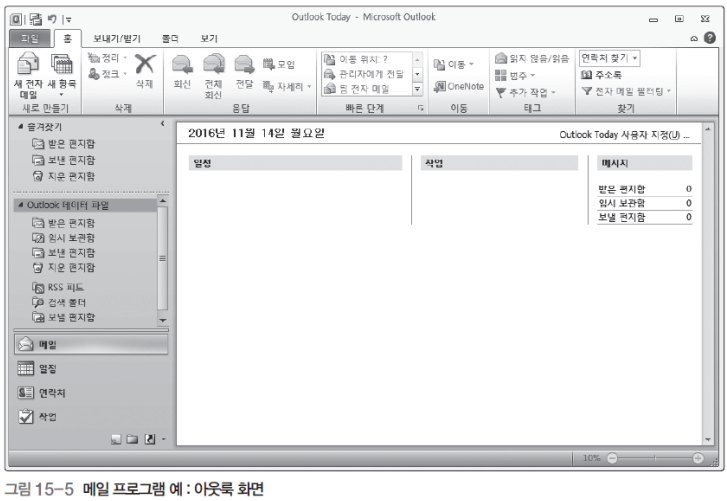
Task: Click the undo icon in quick access toolbar
Action: coord(52,19)
